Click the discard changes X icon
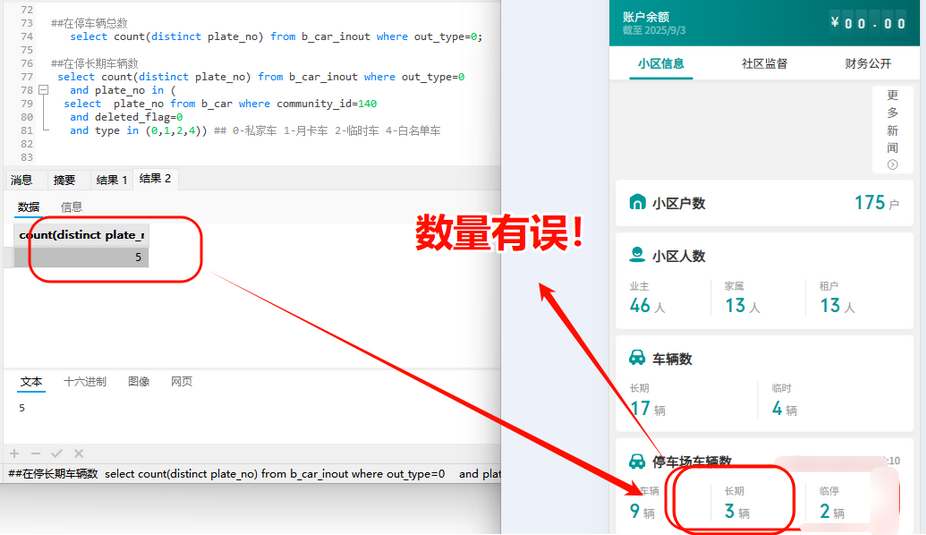Screen dimensions: 926x535 click(x=79, y=454)
